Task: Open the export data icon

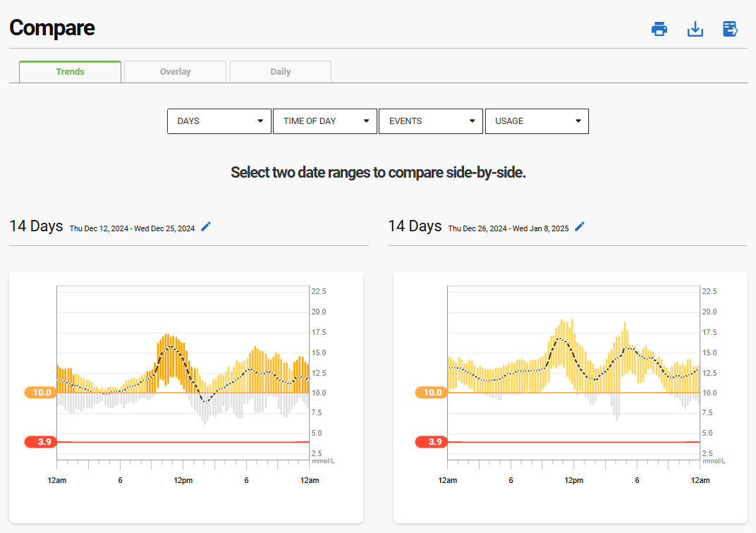Action: [x=729, y=29]
